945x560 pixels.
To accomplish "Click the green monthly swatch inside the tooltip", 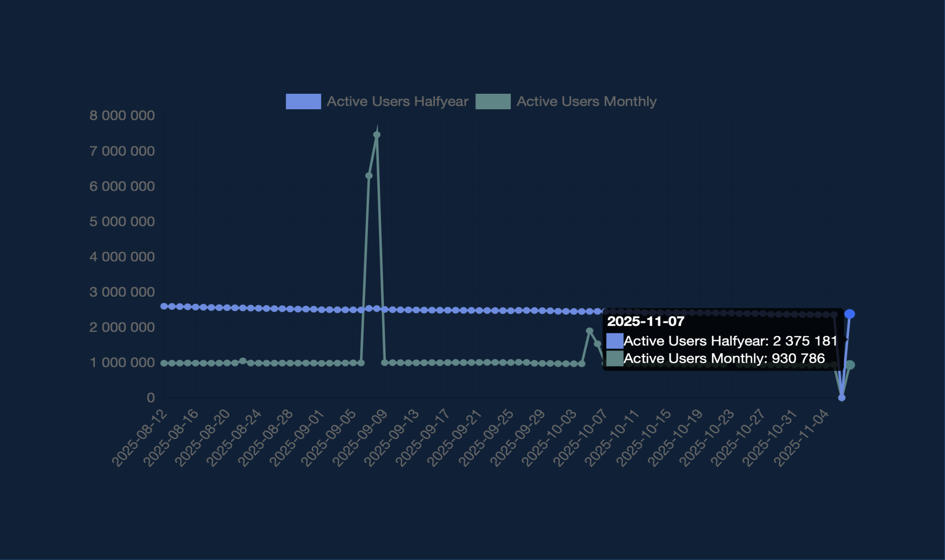I will click(615, 358).
